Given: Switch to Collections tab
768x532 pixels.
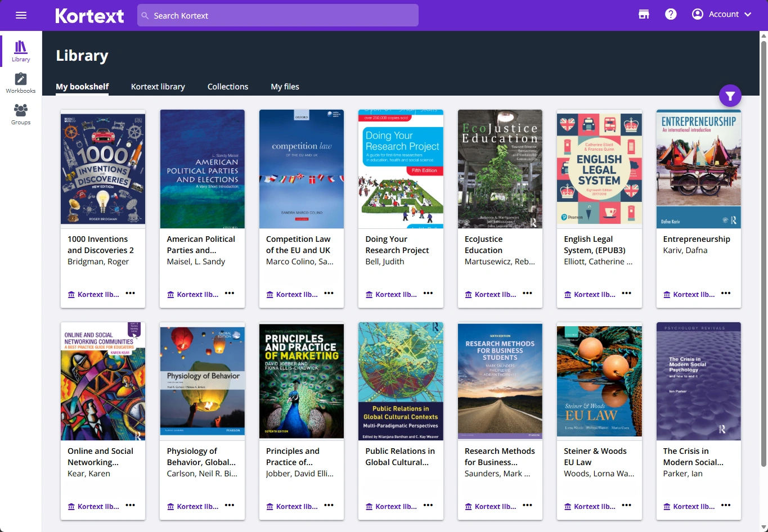Looking at the screenshot, I should pyautogui.click(x=228, y=87).
